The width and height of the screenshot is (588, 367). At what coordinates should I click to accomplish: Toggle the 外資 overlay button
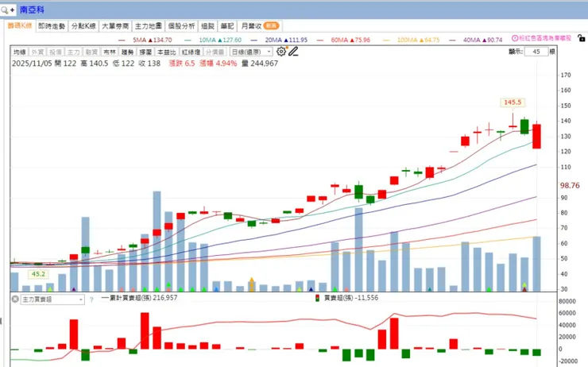[x=37, y=52]
